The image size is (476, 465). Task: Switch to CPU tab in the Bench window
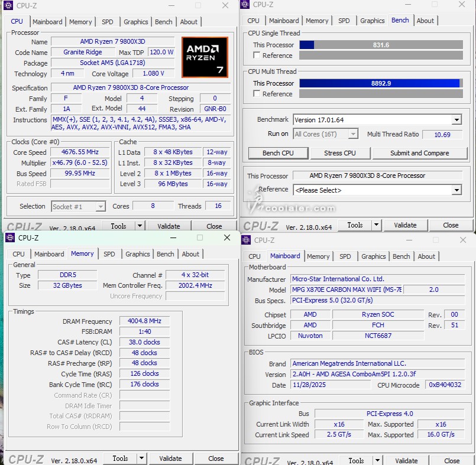tap(253, 21)
